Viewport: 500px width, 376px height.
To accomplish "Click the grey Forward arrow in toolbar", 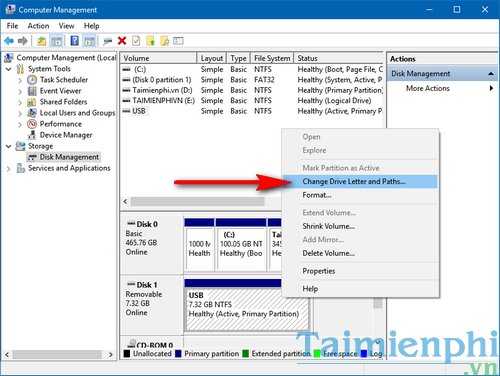I will (23, 41).
